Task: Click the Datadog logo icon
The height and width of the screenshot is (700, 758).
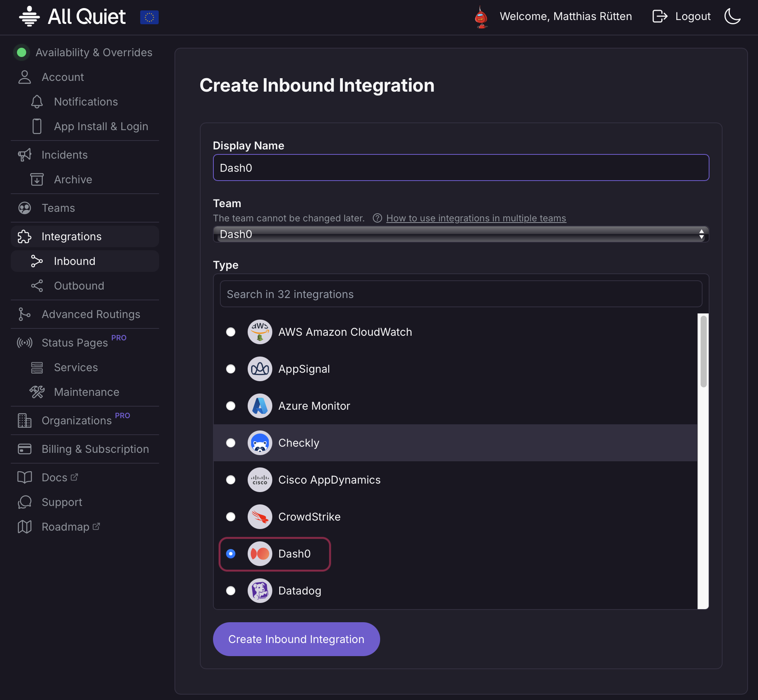Action: 260,591
